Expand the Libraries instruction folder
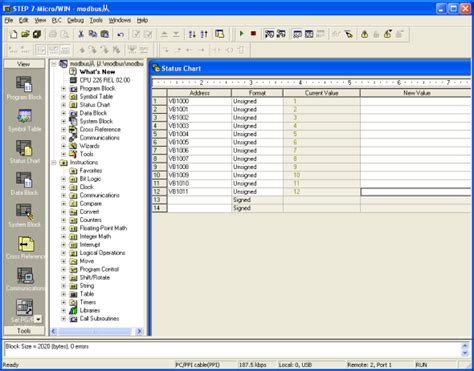Viewport: 474px width, 371px height. (x=63, y=311)
